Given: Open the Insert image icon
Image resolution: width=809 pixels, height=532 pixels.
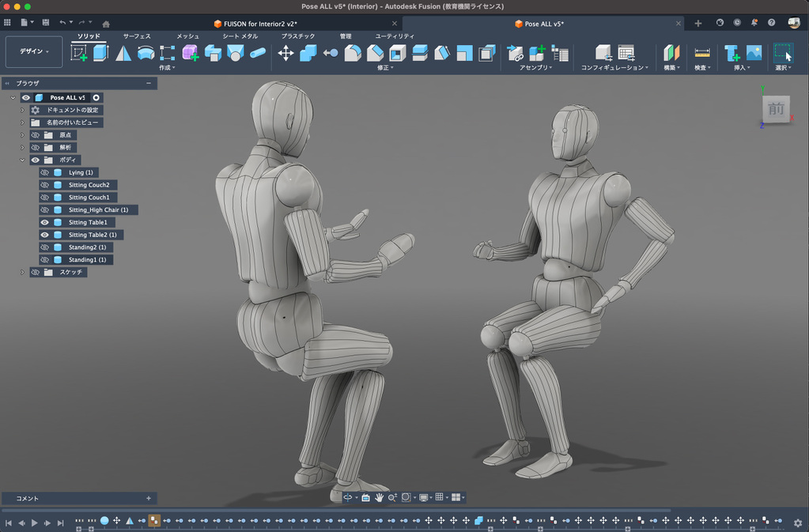Looking at the screenshot, I should pos(754,53).
